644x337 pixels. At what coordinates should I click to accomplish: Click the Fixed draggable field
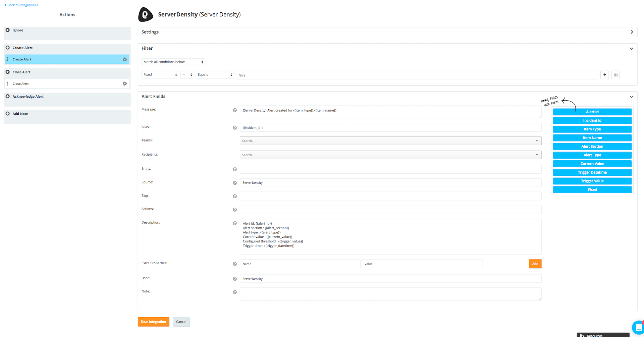pos(592,190)
